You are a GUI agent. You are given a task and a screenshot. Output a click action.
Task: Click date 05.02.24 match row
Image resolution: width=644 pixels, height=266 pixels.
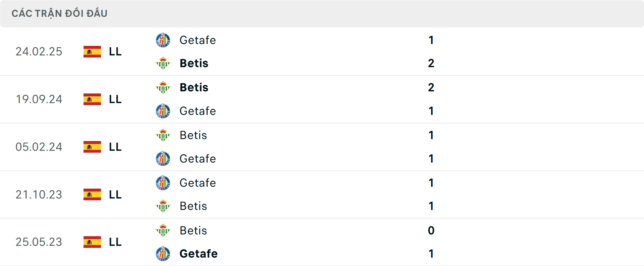pos(39,147)
